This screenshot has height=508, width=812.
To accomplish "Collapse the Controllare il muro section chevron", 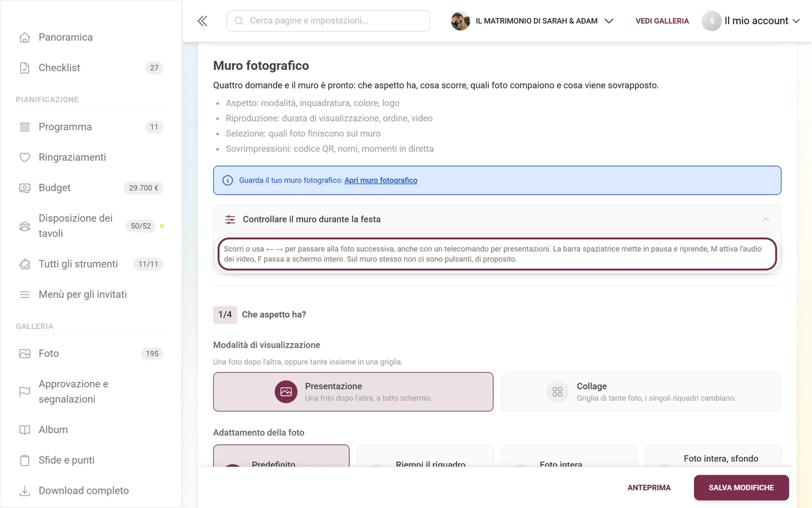I will pos(766,220).
